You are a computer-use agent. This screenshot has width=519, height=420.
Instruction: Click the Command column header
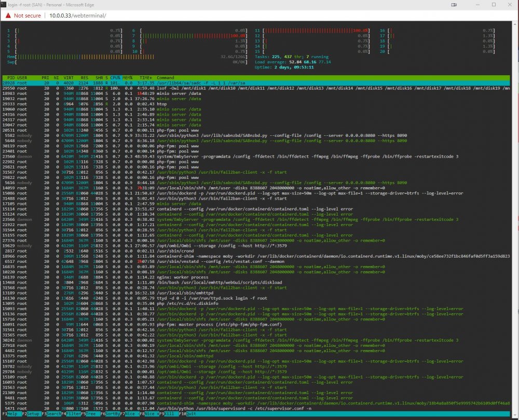pos(166,78)
